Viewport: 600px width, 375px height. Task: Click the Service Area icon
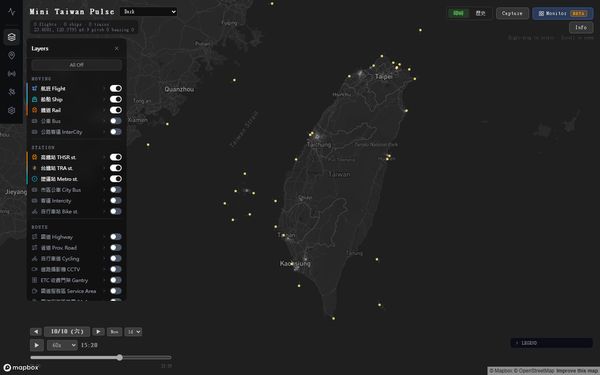click(x=34, y=291)
